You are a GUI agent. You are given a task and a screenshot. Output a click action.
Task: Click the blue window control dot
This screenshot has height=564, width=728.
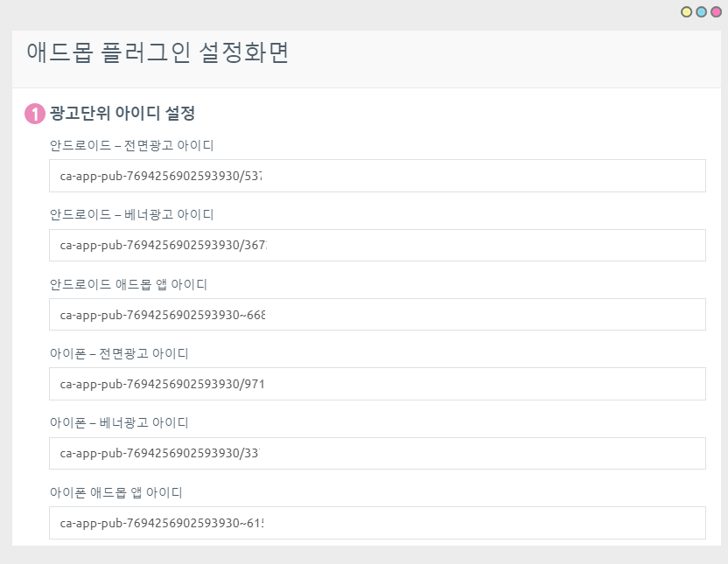(701, 12)
